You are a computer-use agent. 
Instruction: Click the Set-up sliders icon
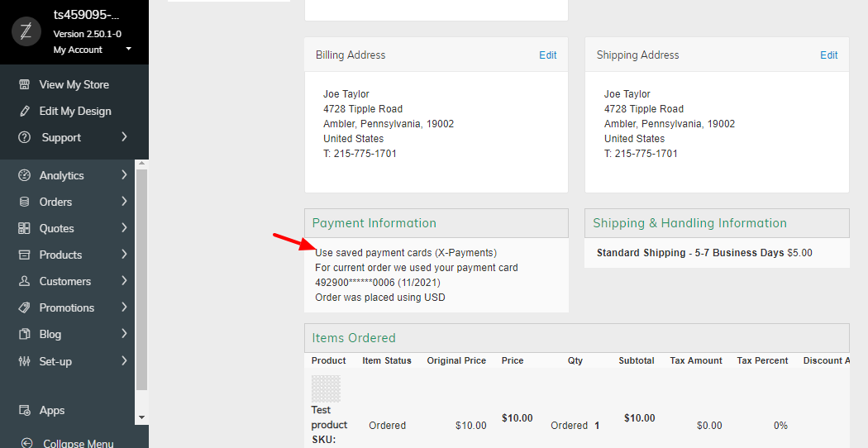tap(24, 361)
